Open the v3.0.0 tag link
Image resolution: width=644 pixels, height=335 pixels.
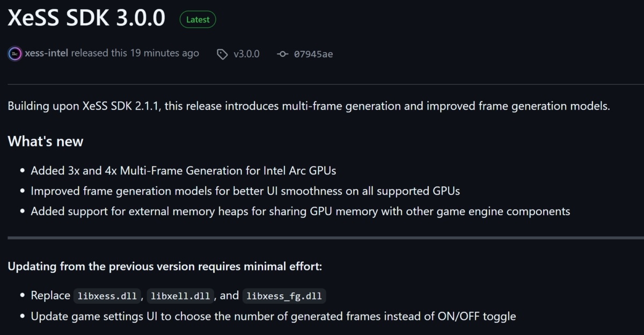point(246,54)
